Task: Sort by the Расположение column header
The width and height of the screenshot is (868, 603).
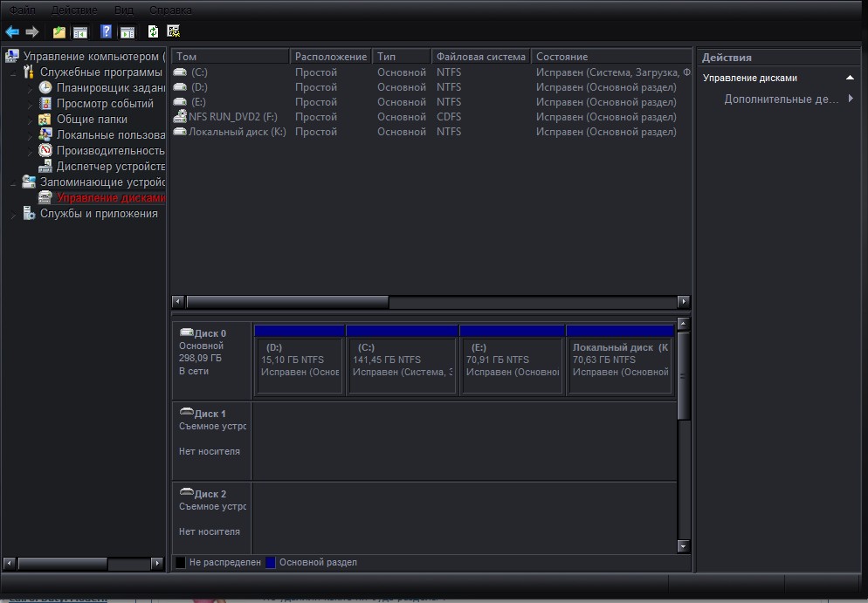Action: pyautogui.click(x=330, y=57)
